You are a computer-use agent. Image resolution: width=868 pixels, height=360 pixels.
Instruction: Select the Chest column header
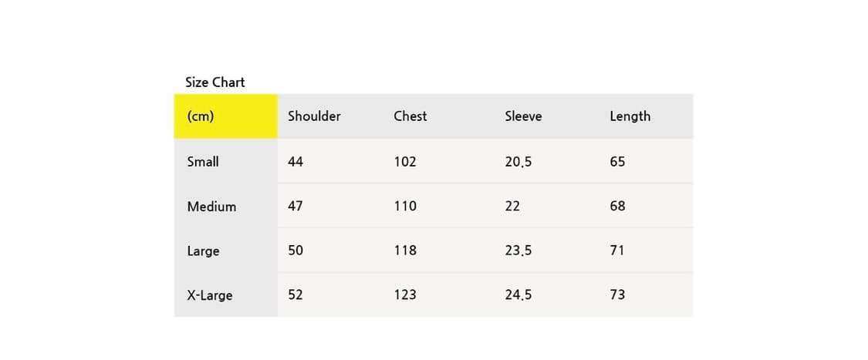[x=410, y=116]
